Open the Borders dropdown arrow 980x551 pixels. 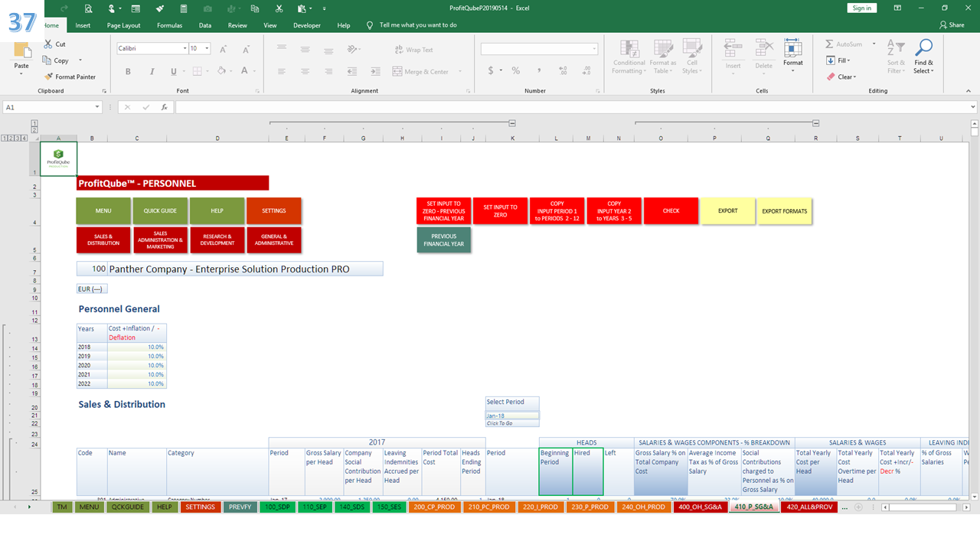pos(207,71)
